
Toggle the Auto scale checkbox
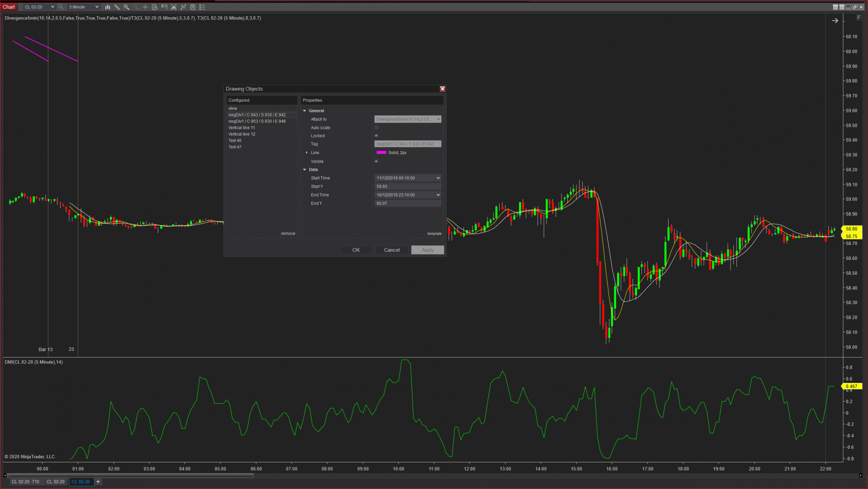376,127
